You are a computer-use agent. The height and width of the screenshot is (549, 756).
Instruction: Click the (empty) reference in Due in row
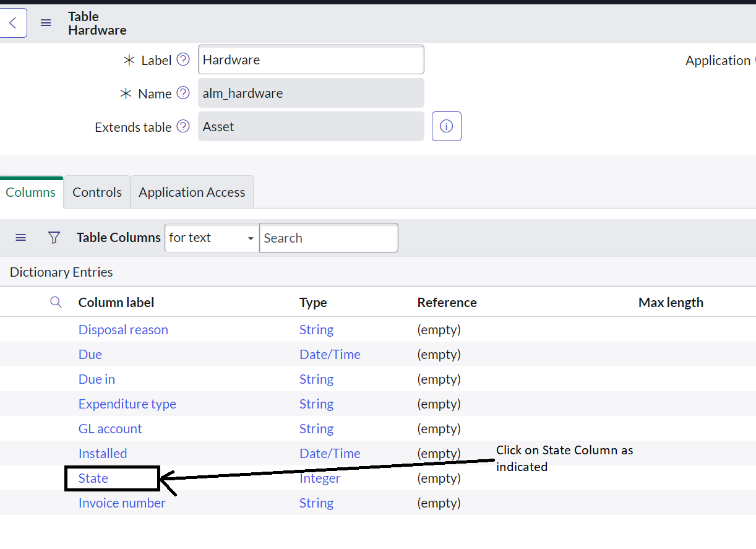[439, 379]
